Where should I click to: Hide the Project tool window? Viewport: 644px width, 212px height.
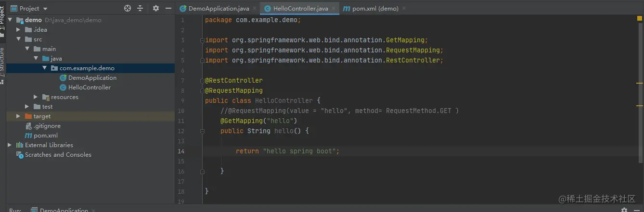(x=168, y=8)
